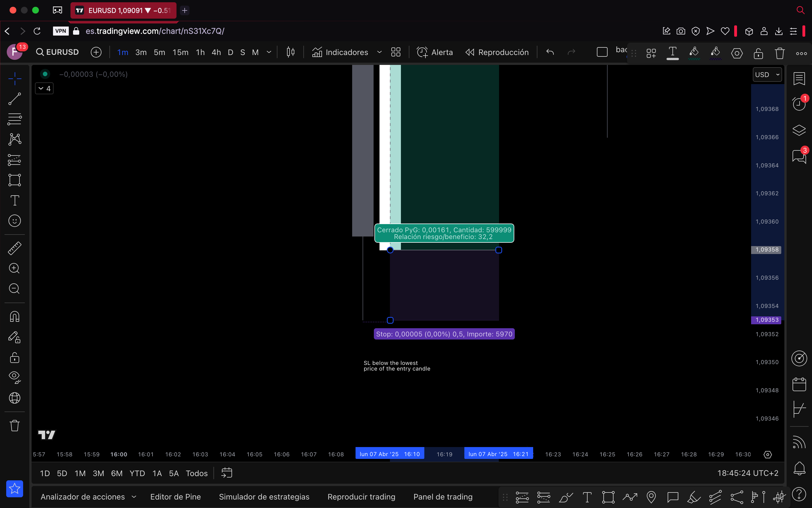The width and height of the screenshot is (812, 508).
Task: Open the notifications bell icon
Action: [799, 468]
